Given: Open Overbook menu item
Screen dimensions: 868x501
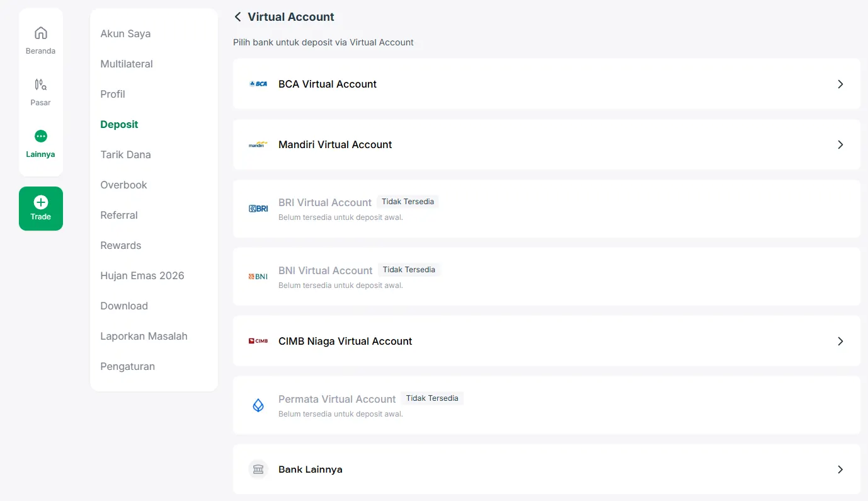Looking at the screenshot, I should (x=123, y=185).
